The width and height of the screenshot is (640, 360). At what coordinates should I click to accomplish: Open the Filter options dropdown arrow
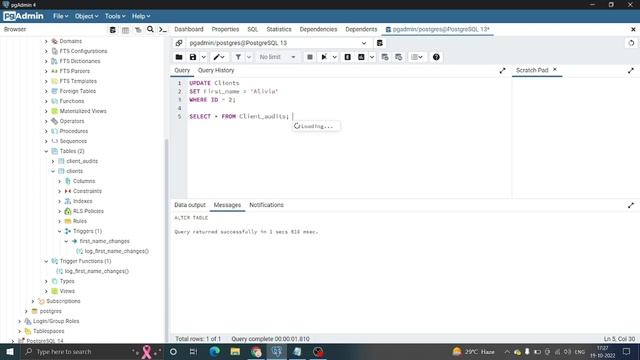point(249,57)
